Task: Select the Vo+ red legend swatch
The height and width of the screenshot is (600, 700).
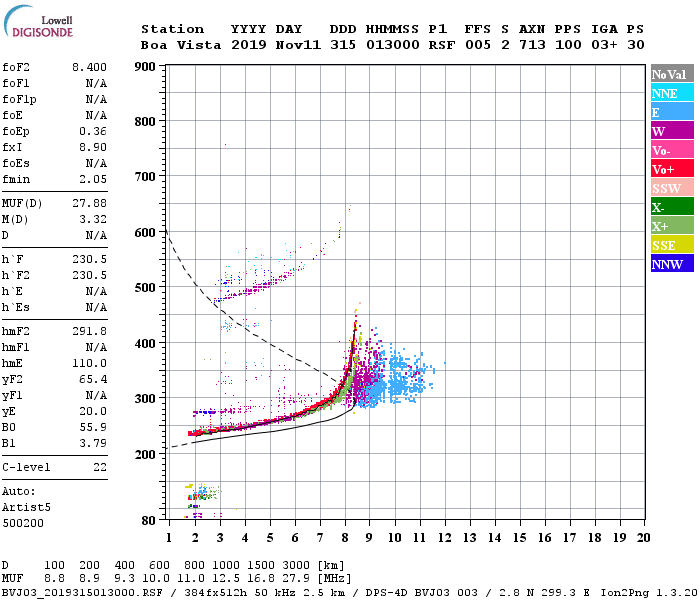Action: click(x=672, y=168)
